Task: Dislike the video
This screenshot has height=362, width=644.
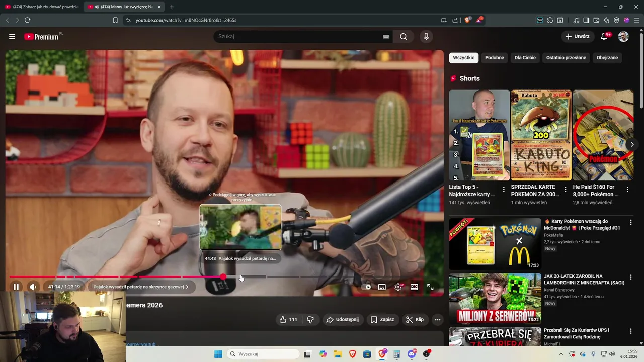Action: [310, 319]
